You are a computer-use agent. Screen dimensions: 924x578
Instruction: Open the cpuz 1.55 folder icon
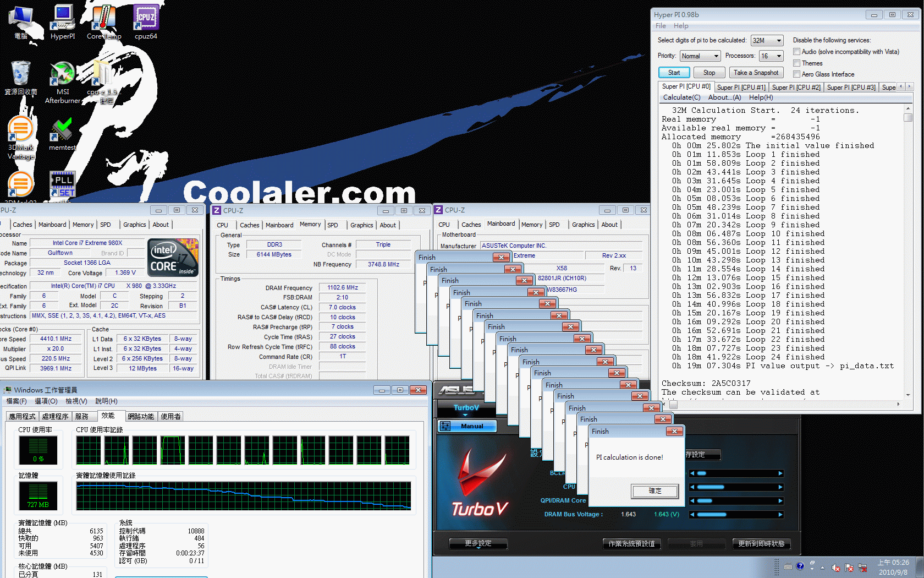click(x=103, y=83)
